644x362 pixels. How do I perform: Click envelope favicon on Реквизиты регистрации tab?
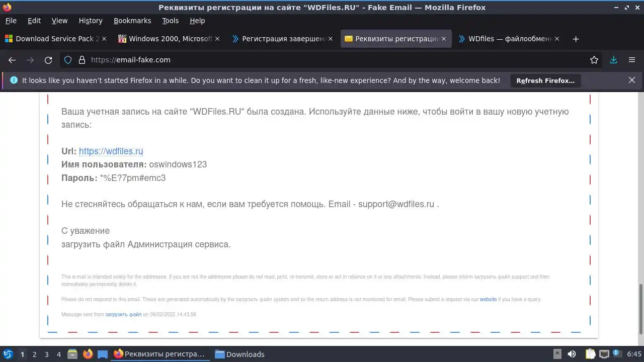pyautogui.click(x=348, y=39)
